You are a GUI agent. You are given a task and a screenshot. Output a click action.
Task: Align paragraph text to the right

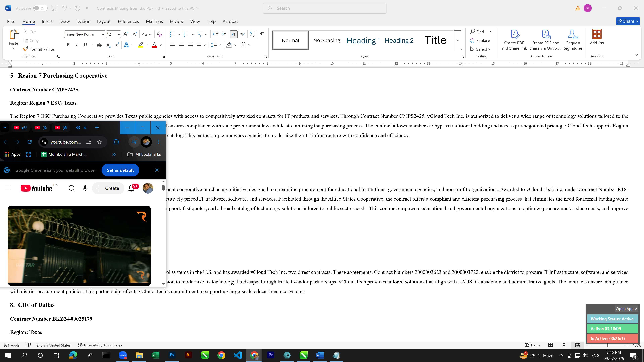190,45
